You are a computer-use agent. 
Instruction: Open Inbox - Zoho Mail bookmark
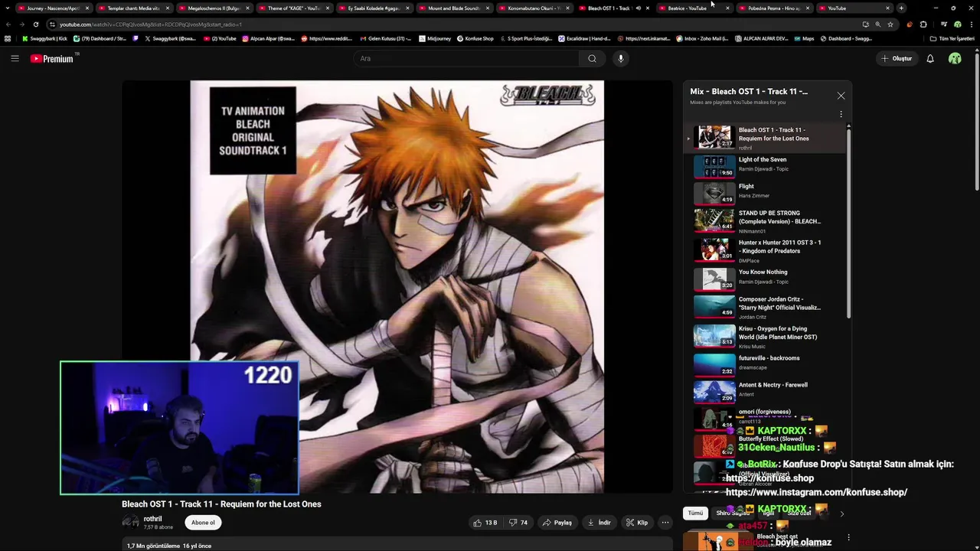click(x=702, y=38)
